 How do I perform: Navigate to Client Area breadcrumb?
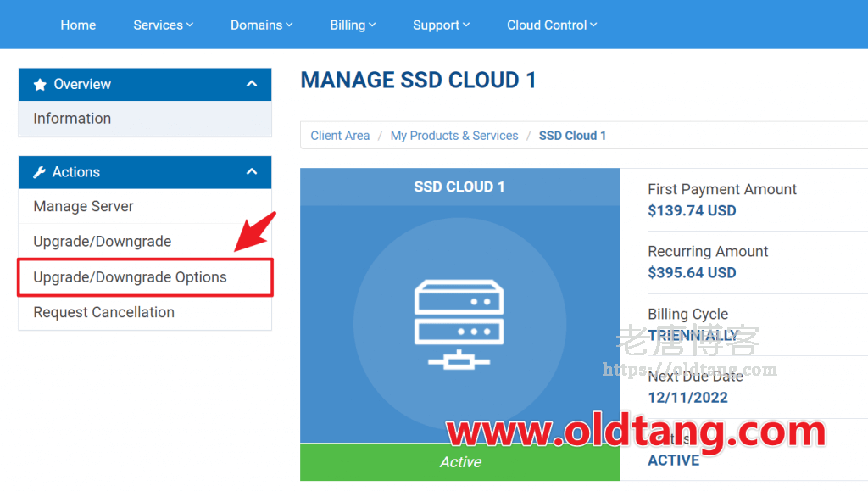(x=340, y=136)
